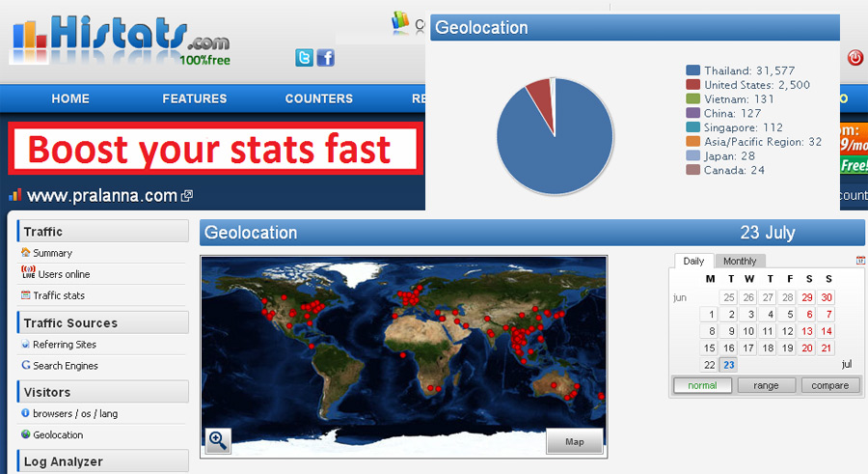Screen dimensions: 868x474
Task: Select day 22 in the calendar
Action: click(709, 365)
